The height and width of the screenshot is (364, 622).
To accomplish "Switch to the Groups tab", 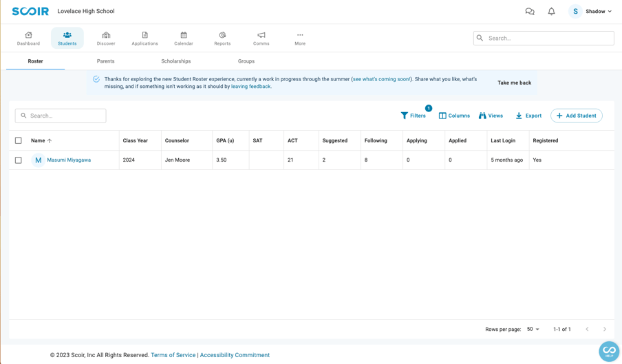I will coord(246,61).
